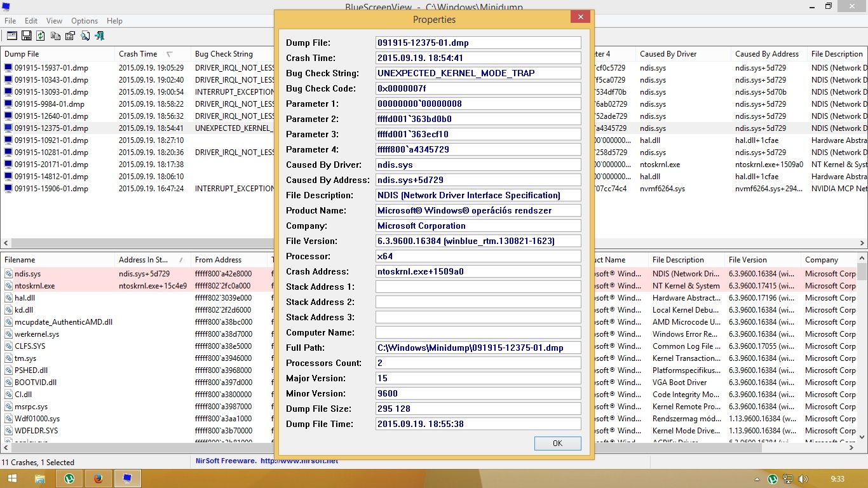The image size is (868, 488).
Task: Click OK in the Properties dialog
Action: (x=557, y=443)
